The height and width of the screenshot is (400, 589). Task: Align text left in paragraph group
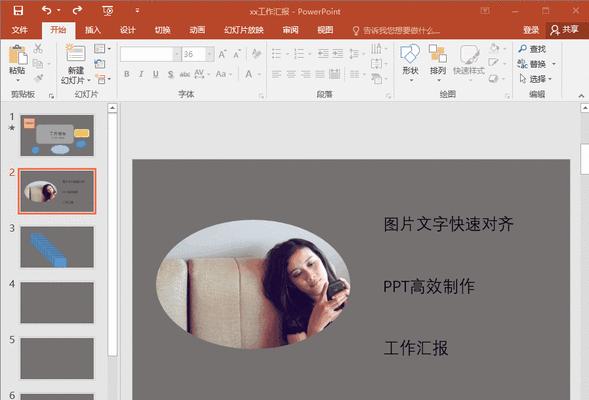(276, 74)
